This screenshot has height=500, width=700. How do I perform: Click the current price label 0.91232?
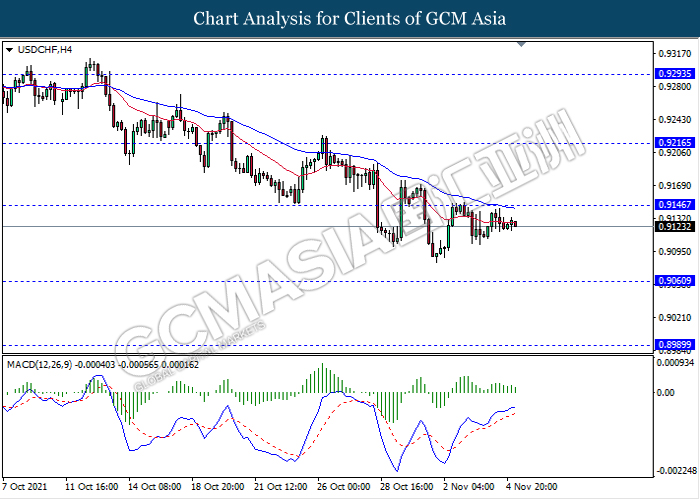point(675,226)
